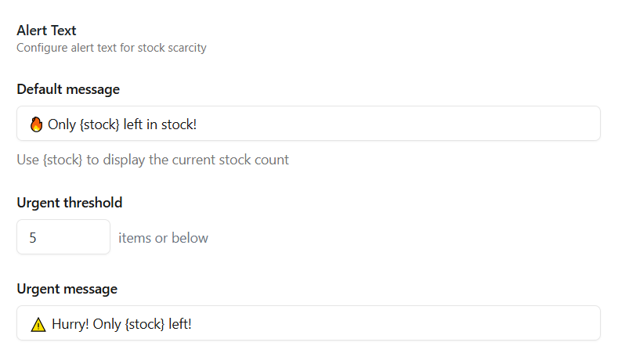The image size is (618, 364).
Task: Focus the Default message text field
Action: (392, 124)
